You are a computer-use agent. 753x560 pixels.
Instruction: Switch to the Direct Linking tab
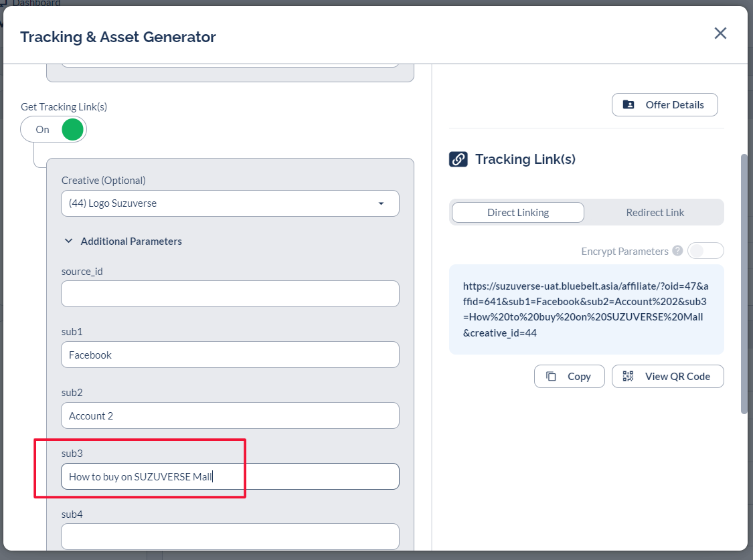click(x=517, y=213)
